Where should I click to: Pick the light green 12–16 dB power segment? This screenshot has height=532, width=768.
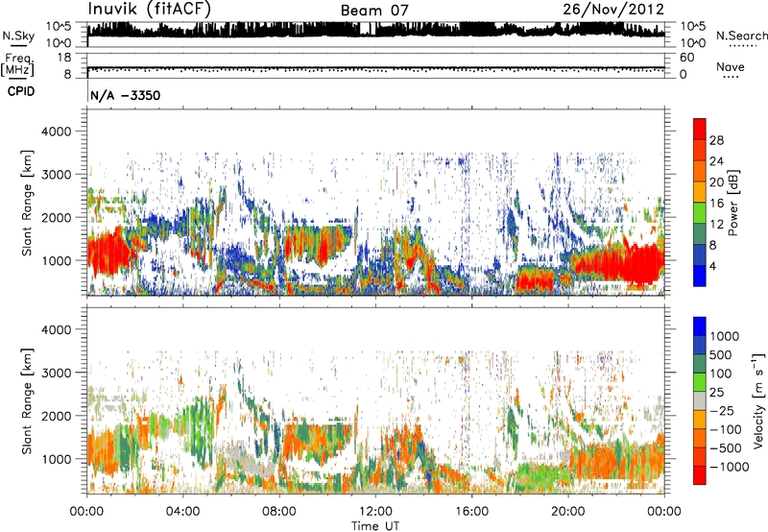700,213
